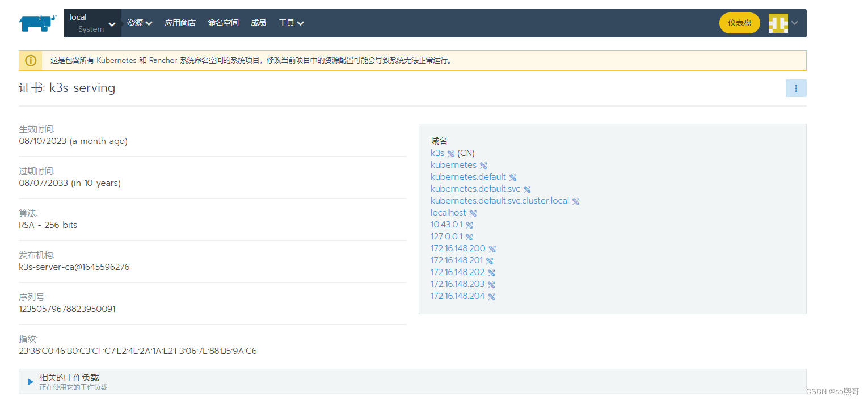Image resolution: width=868 pixels, height=401 pixels.
Task: Expand the 相关的工作负载 section
Action: tap(30, 381)
